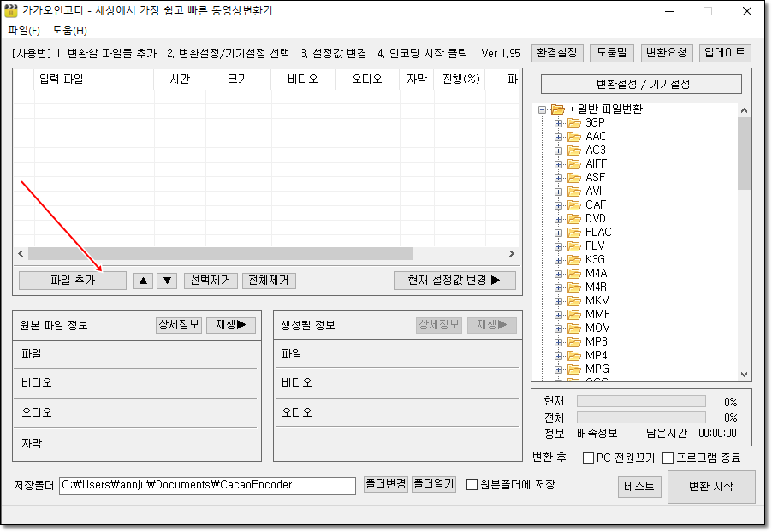Click the KakaoEncoder app icon in title bar
Screen dimensions: 772x532
tap(11, 11)
